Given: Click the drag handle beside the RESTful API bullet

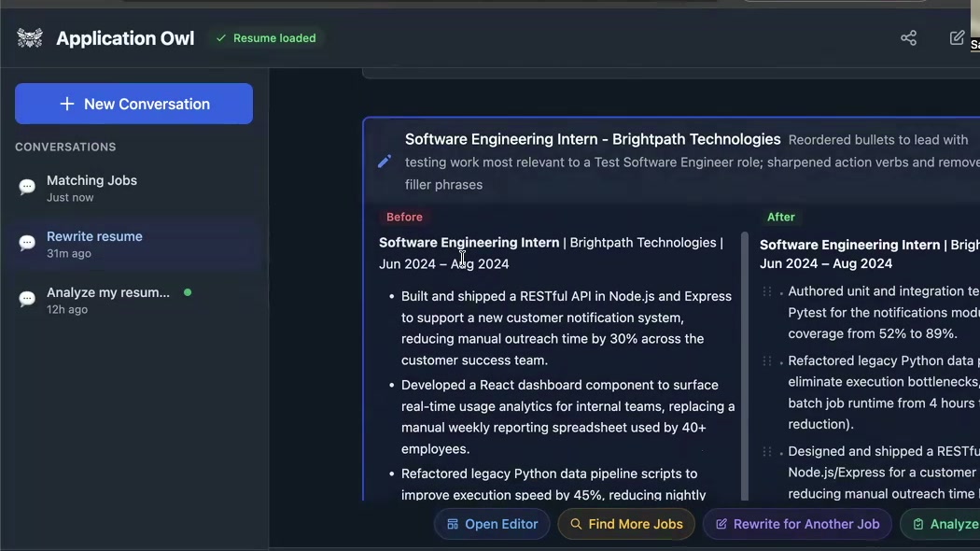Looking at the screenshot, I should click(768, 452).
